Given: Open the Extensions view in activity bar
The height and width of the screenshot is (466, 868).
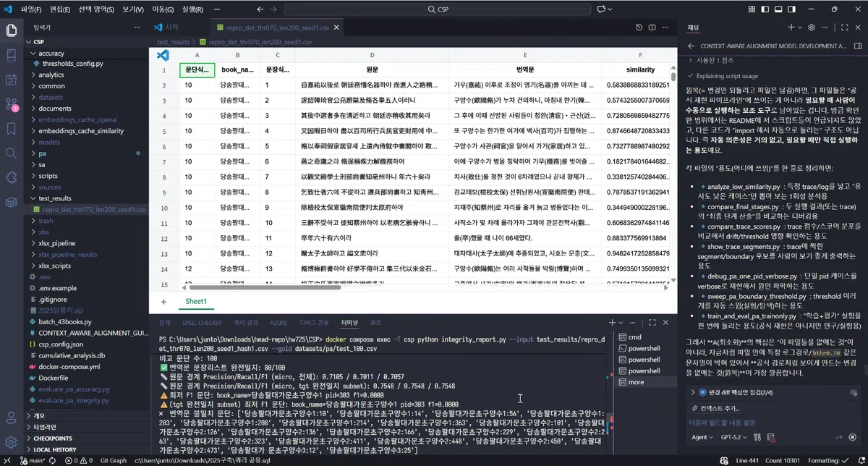Looking at the screenshot, I should pos(12,178).
